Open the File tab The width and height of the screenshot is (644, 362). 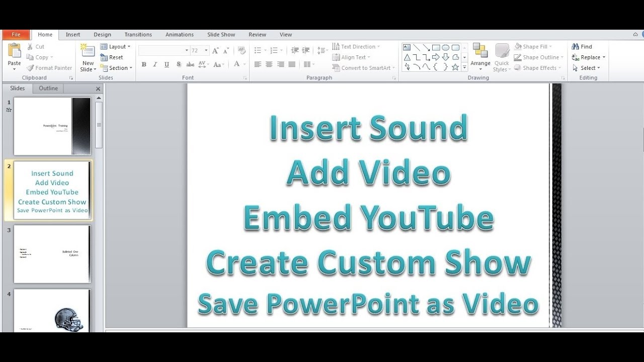click(x=16, y=35)
